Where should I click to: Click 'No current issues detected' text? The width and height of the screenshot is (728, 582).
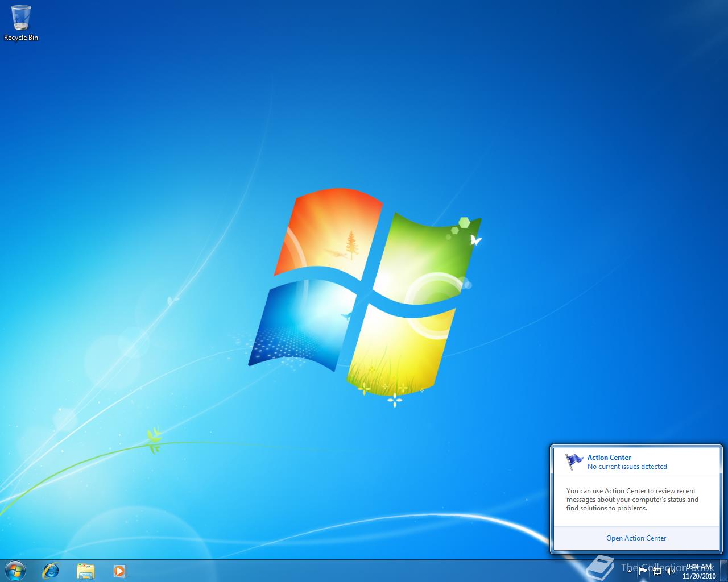click(x=627, y=467)
